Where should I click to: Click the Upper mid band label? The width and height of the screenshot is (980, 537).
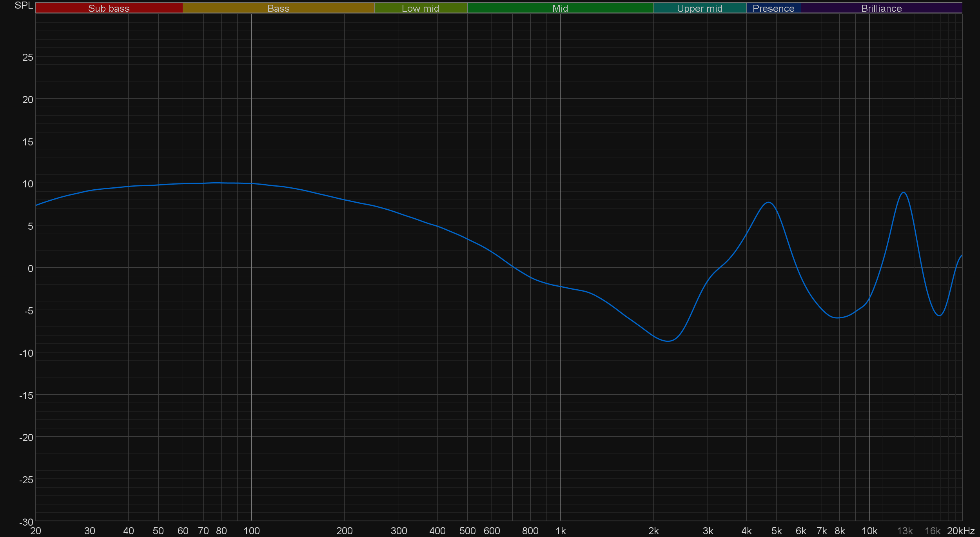click(x=699, y=8)
